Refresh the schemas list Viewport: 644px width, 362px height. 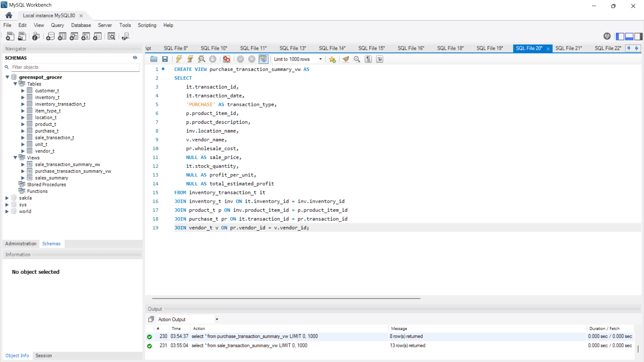pos(135,58)
